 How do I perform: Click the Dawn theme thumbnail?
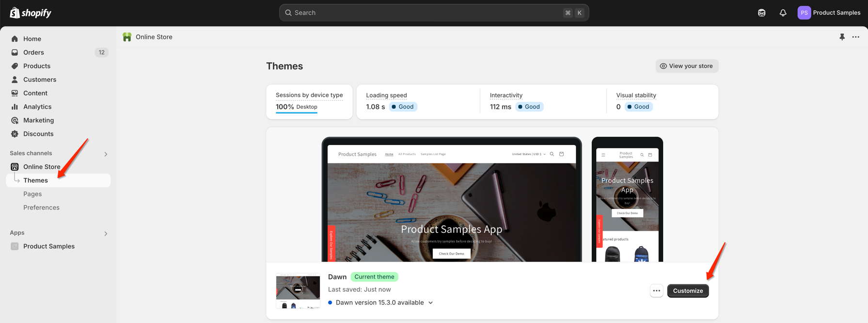(298, 291)
